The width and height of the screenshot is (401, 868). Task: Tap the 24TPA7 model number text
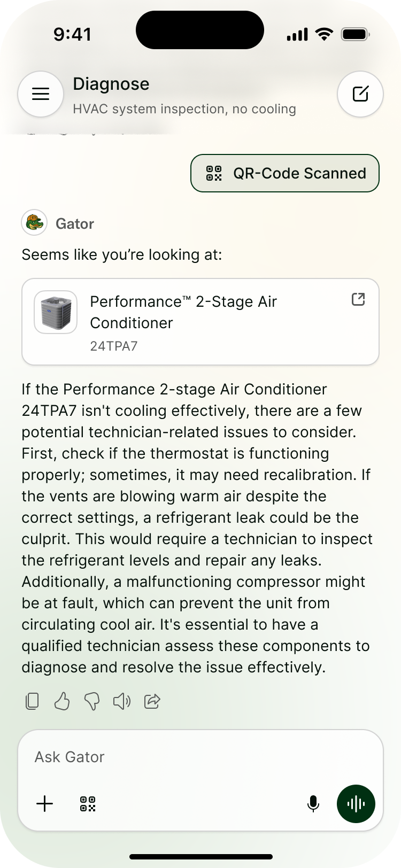click(114, 346)
